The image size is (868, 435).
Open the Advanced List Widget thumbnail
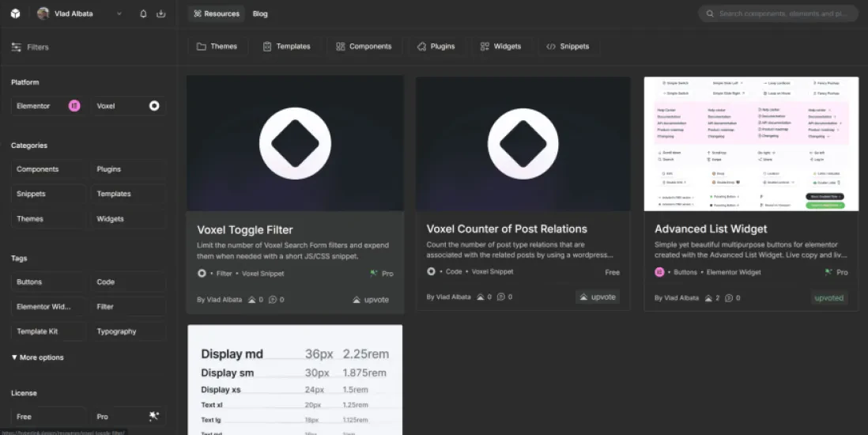click(x=751, y=143)
